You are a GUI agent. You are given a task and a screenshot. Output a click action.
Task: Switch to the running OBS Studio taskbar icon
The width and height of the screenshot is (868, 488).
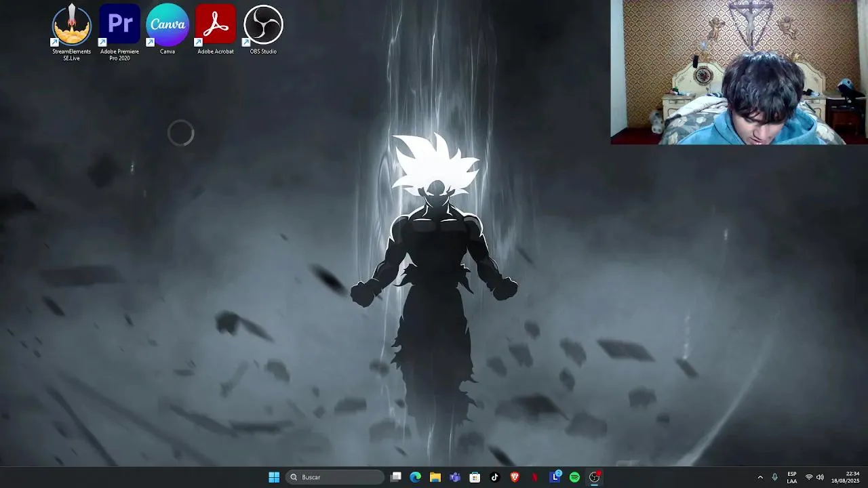coord(595,477)
